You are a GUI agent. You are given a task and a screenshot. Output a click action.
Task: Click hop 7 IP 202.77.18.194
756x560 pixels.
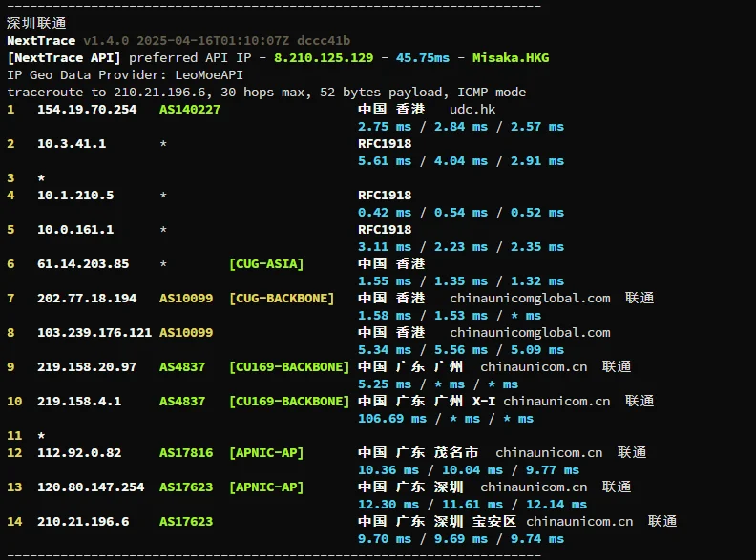pos(87,299)
